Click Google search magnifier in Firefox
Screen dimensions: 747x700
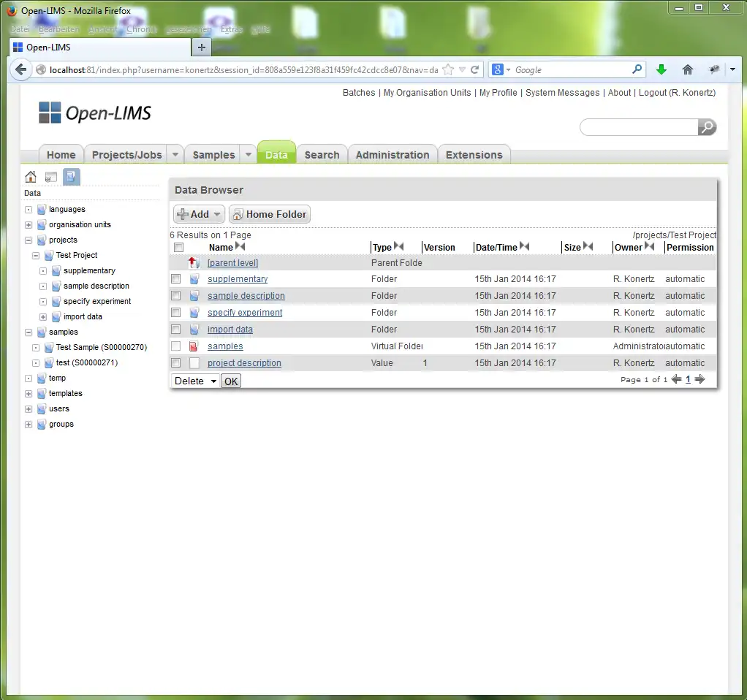coord(637,69)
